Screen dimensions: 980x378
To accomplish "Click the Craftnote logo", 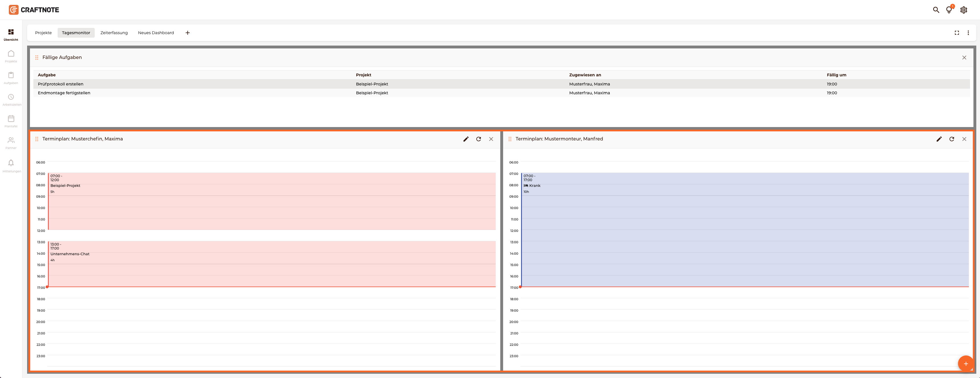I will click(34, 10).
